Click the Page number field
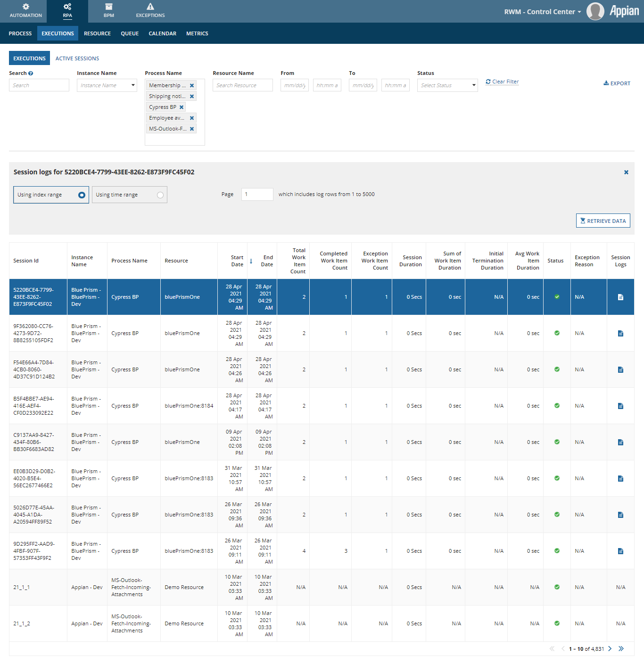The height and width of the screenshot is (672, 644). tap(257, 194)
